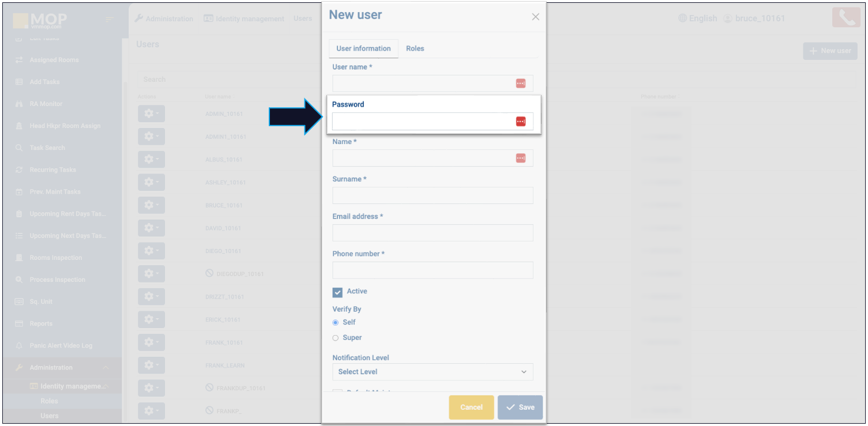Click password manager icon in Name field
Image resolution: width=868 pixels, height=426 pixels.
520,159
